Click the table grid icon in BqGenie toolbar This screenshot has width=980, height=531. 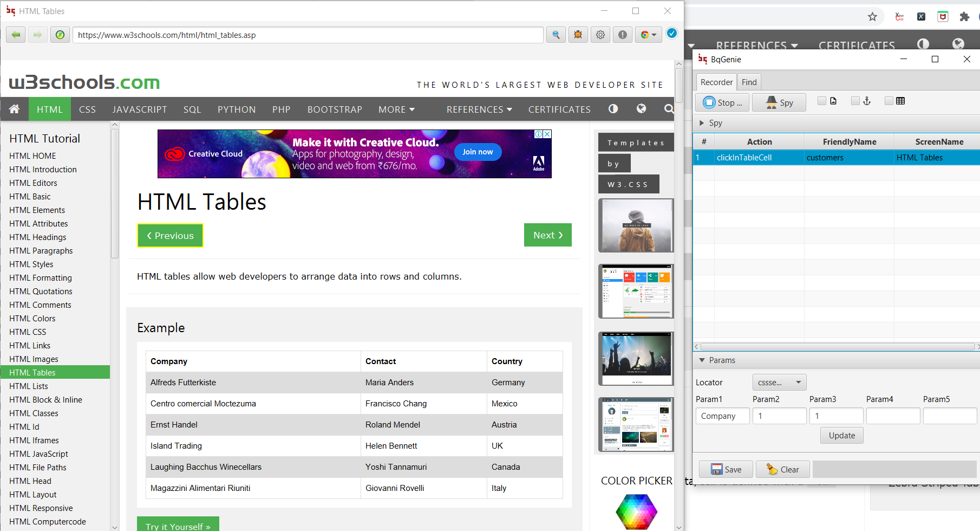(900, 101)
